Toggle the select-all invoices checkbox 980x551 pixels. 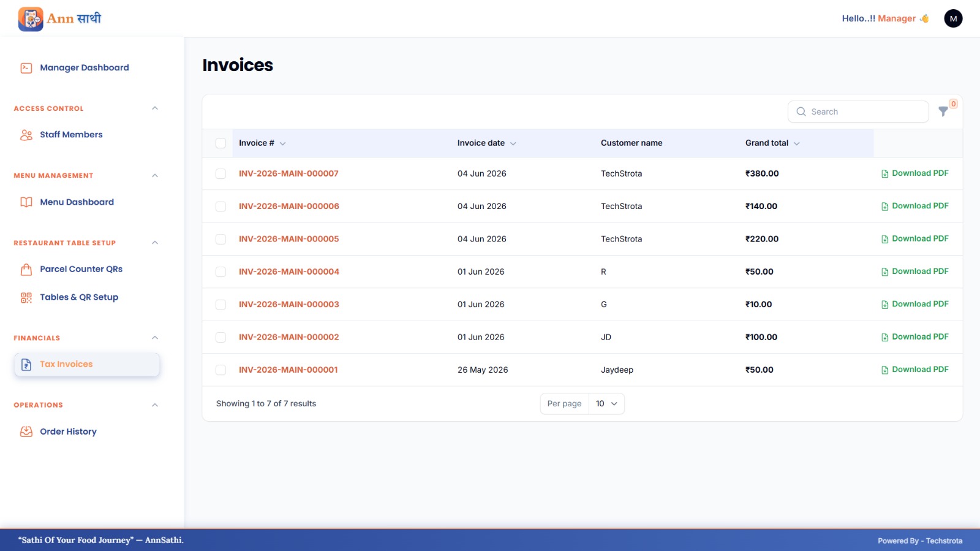(x=221, y=143)
